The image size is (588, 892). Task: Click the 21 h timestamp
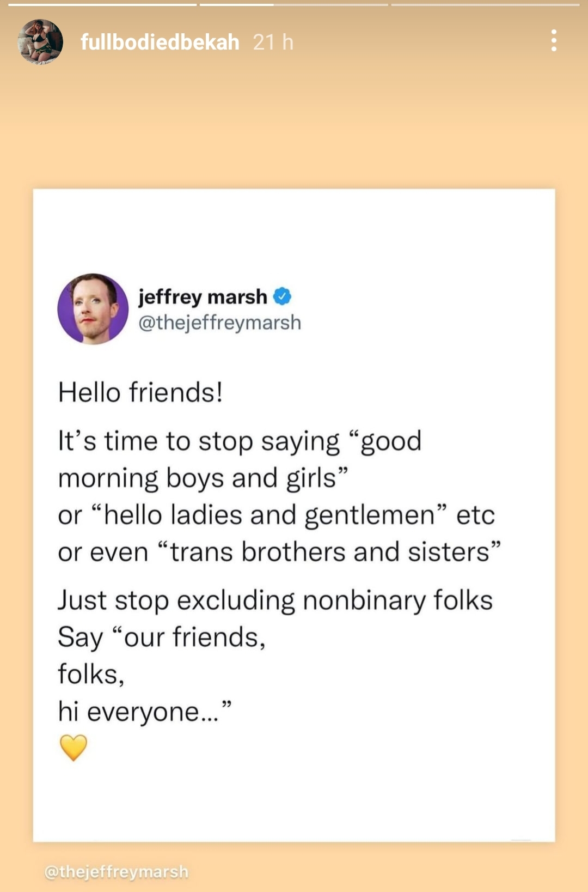pyautogui.click(x=273, y=42)
